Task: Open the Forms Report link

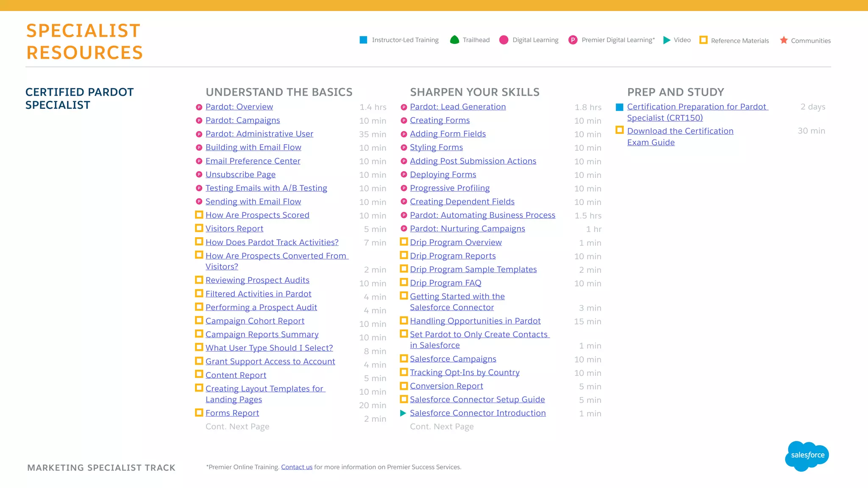Action: pos(232,413)
